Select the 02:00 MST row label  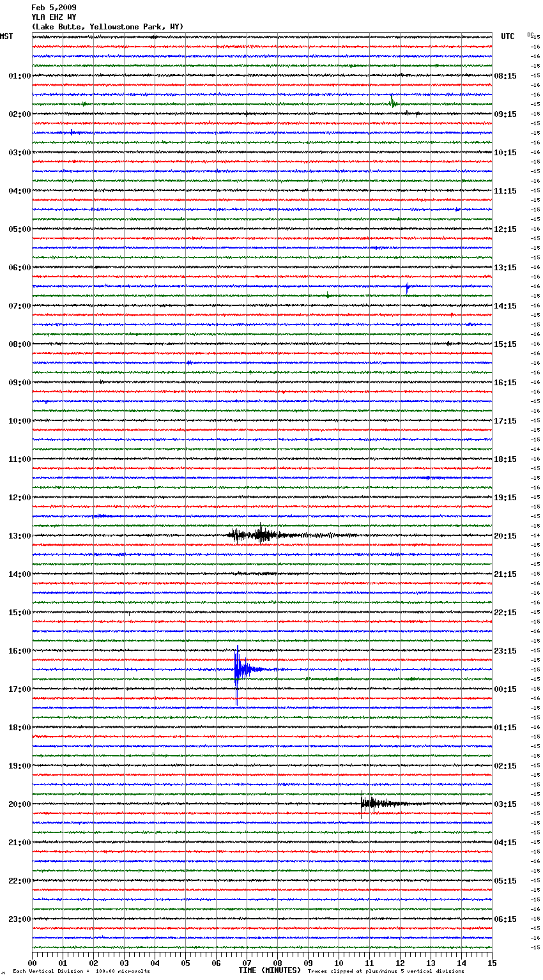point(19,114)
